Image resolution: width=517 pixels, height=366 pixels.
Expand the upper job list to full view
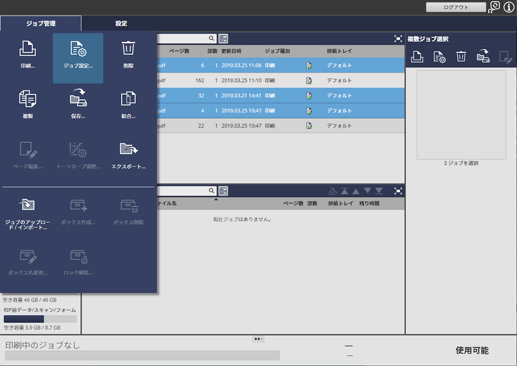tap(398, 39)
